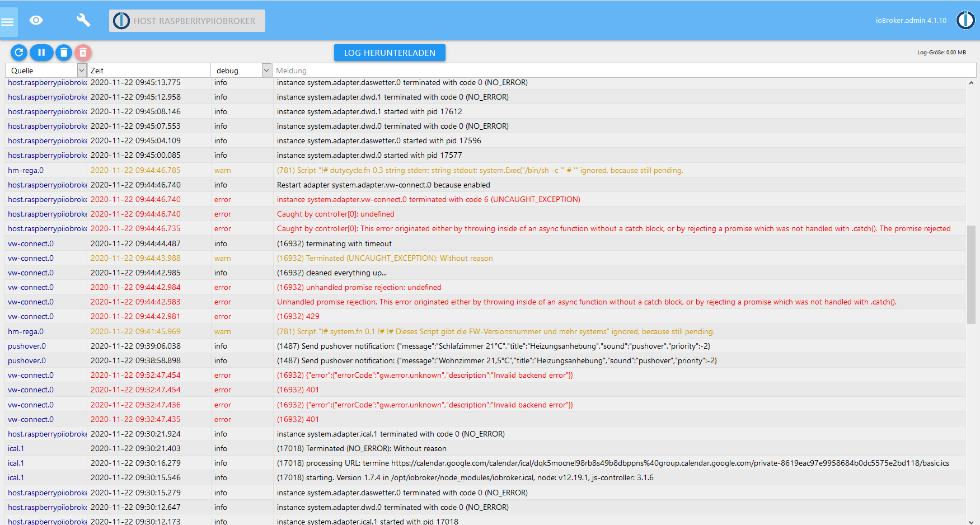The height and width of the screenshot is (525, 980).
Task: Pause the log output
Action: pos(41,53)
